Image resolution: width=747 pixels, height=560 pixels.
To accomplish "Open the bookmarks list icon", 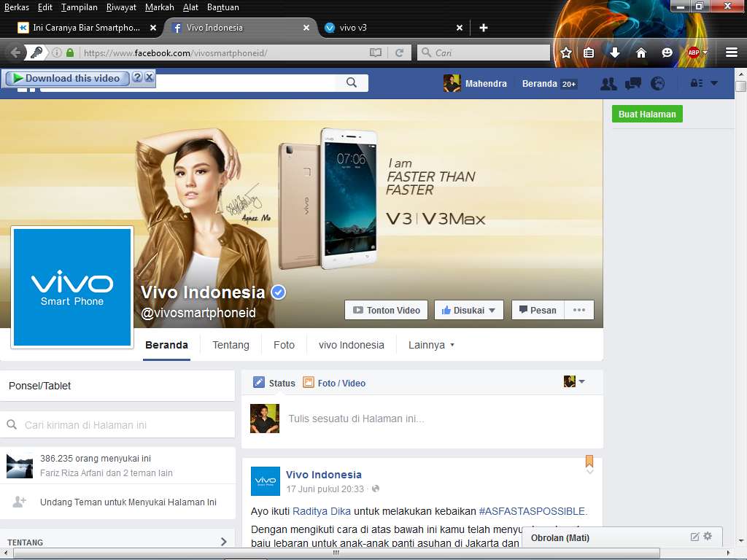I will coord(589,52).
